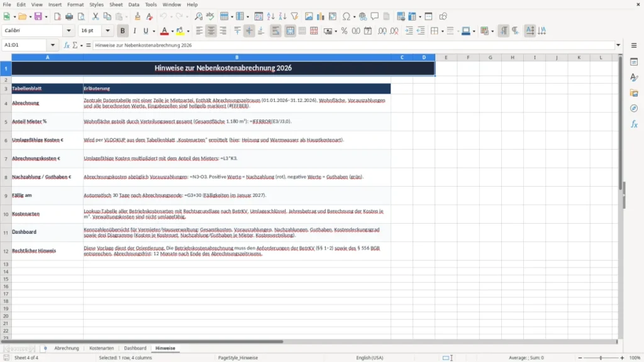Image resolution: width=644 pixels, height=362 pixels.
Task: Switch to the Kostenarten sheet tab
Action: click(x=101, y=348)
